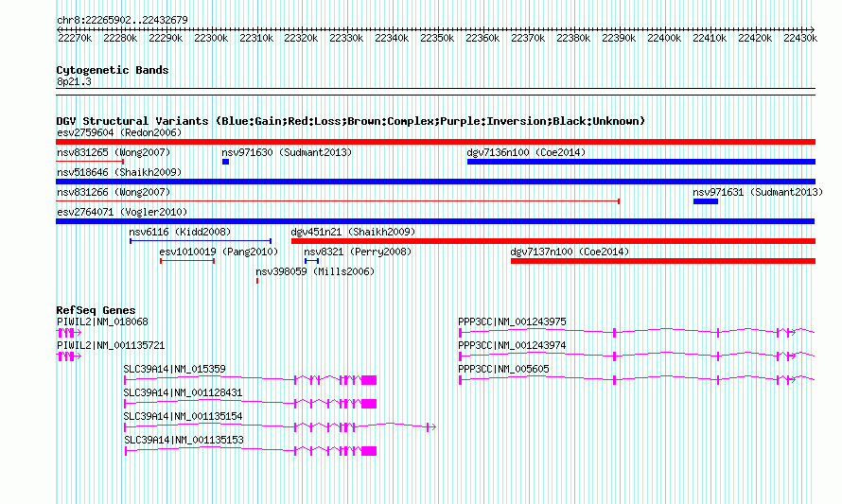Screen dimensions: 842x504
Task: Click the PIWIL2|NM_001135721 gene glyph
Action: pyautogui.click(x=69, y=356)
